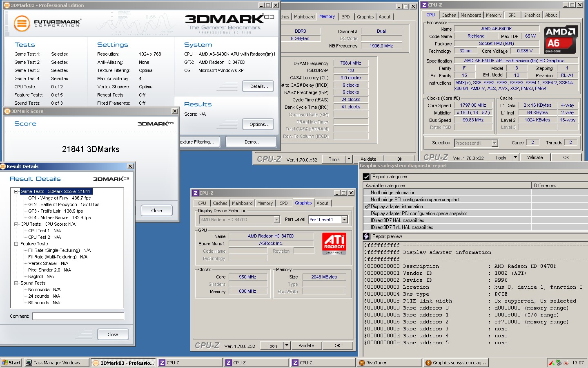This screenshot has height=368, width=588.
Task: Collapse the CPU Tests tree node
Action: (x=16, y=224)
